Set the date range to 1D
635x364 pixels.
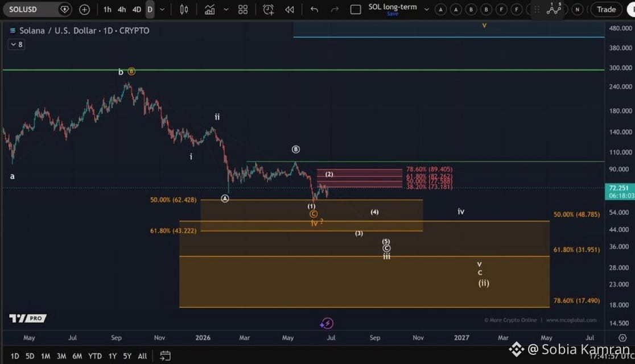[15, 356]
